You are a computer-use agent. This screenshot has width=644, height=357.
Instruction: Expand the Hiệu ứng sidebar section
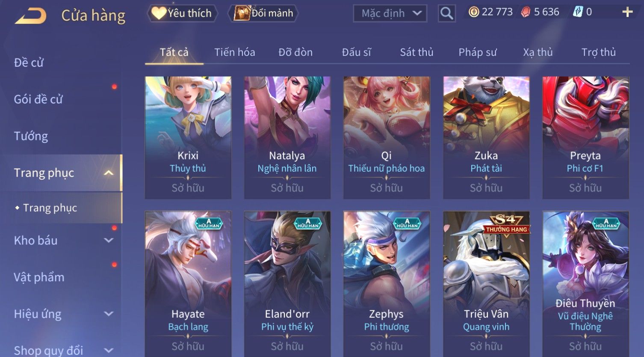[x=109, y=314]
